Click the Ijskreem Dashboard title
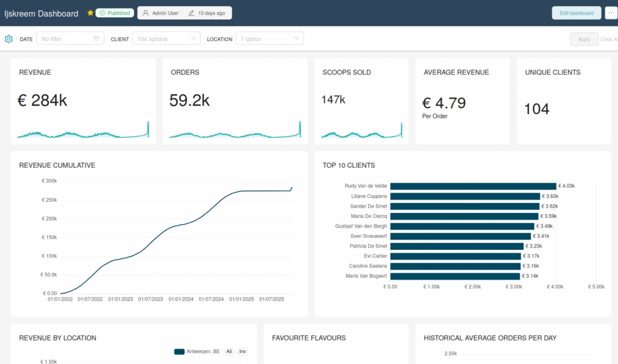Viewport: 618px width, 364px height. (x=41, y=13)
